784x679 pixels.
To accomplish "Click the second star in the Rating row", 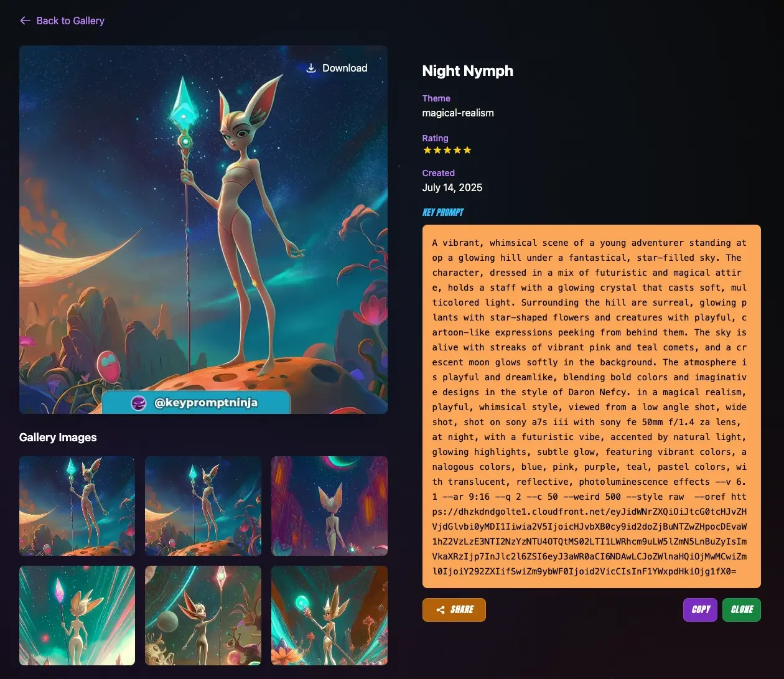I will coord(437,150).
